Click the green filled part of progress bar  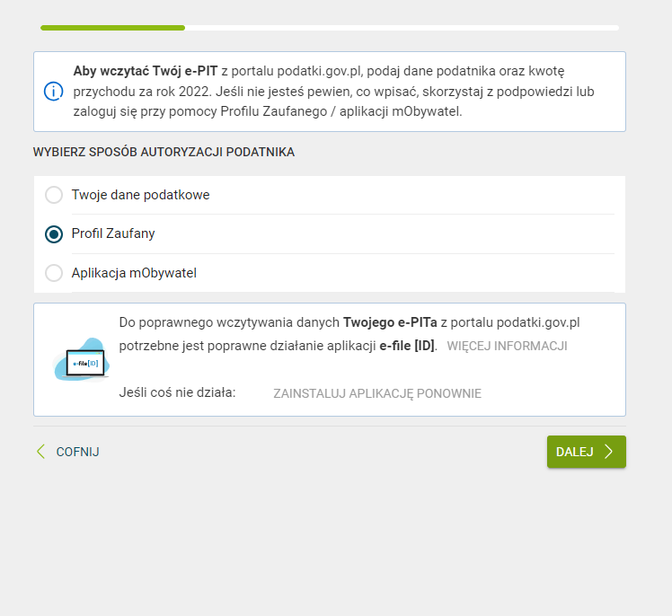pos(112,28)
